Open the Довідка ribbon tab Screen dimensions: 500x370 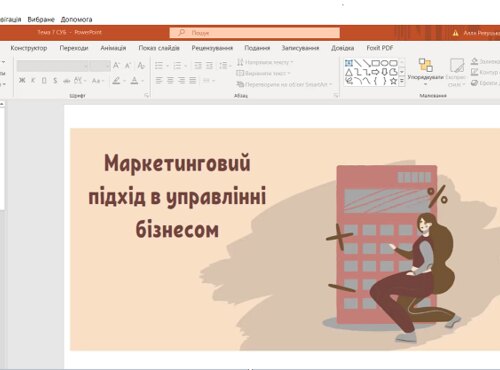(343, 48)
